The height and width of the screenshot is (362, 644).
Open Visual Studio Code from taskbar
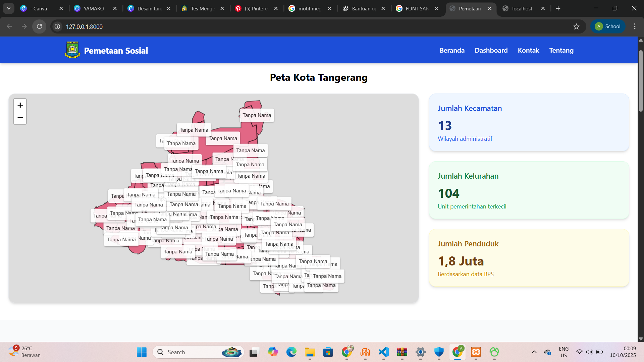pyautogui.click(x=384, y=352)
